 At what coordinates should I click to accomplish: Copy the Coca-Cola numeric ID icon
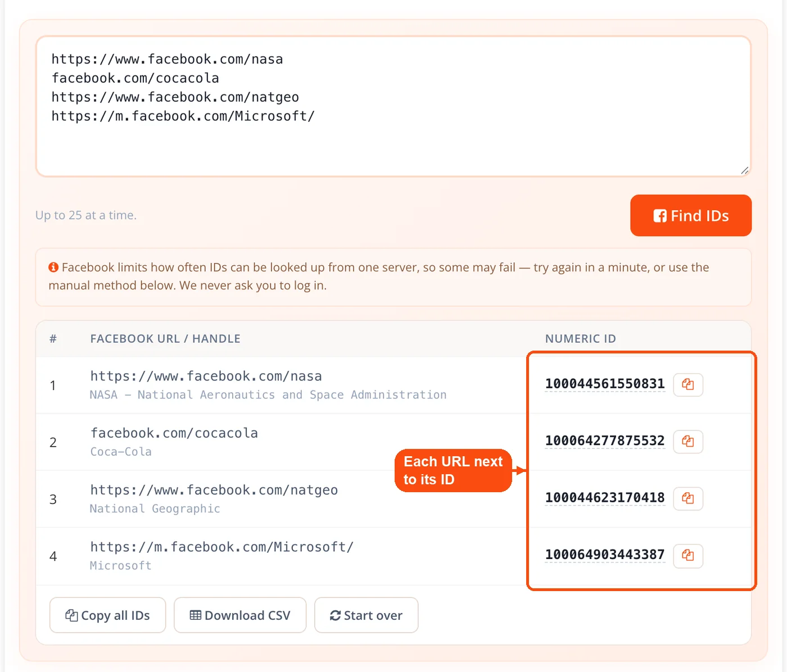688,441
